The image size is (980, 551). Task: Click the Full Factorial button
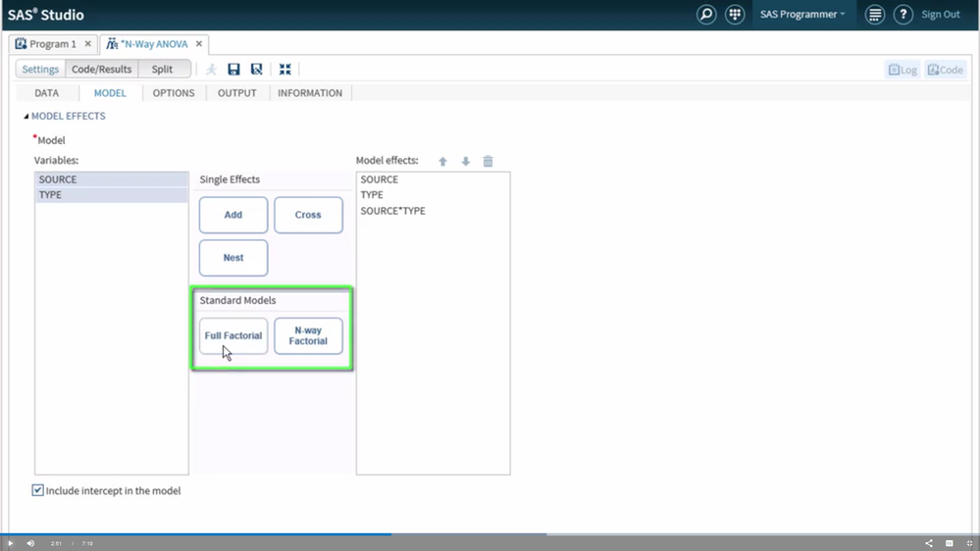(x=233, y=336)
